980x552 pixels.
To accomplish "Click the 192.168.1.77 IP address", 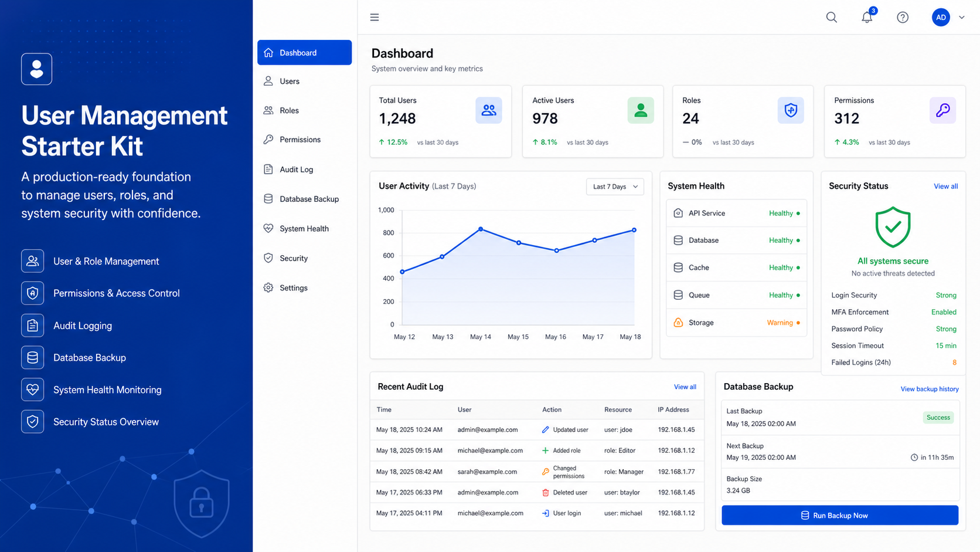I will (x=676, y=472).
